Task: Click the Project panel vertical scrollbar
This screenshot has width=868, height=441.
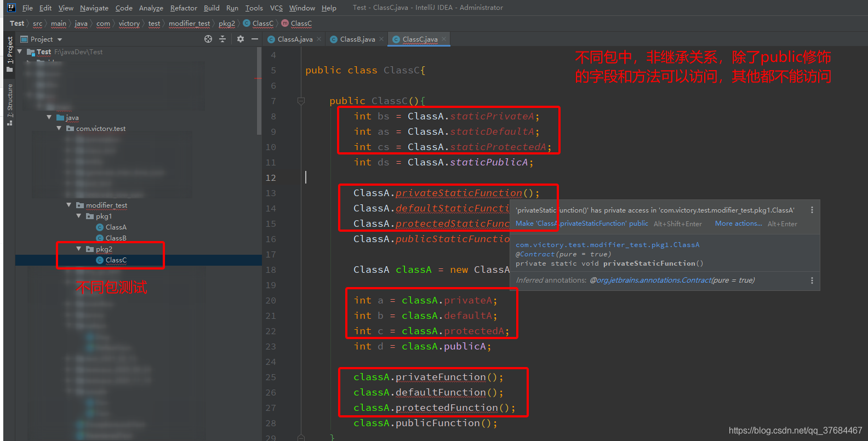Action: pos(259,90)
